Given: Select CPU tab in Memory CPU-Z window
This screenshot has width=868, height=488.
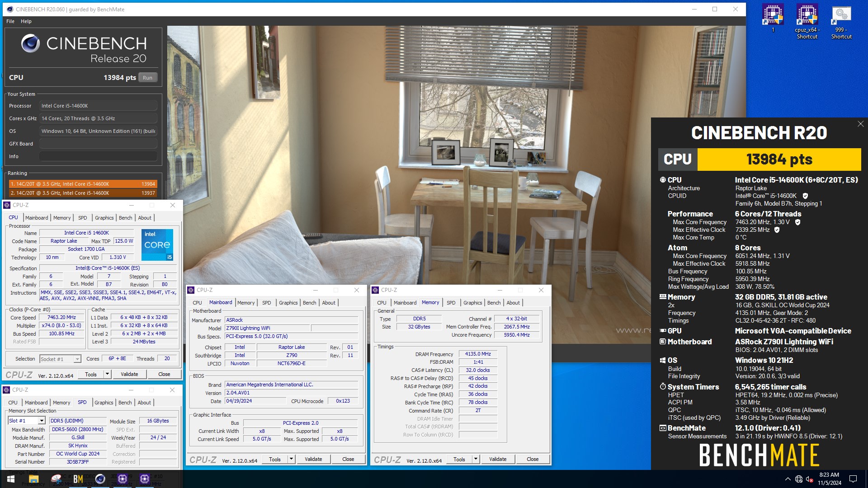Looking at the screenshot, I should pos(382,303).
